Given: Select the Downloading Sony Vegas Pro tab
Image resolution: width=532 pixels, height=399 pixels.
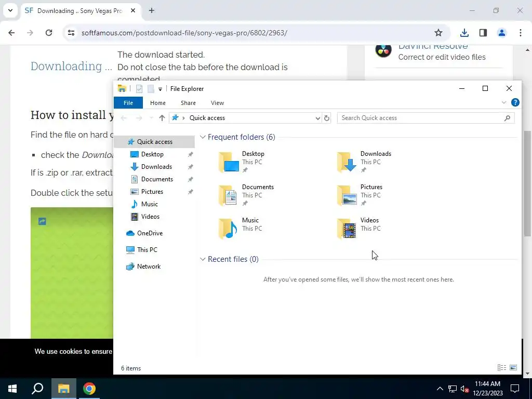Looking at the screenshot, I should (81, 10).
